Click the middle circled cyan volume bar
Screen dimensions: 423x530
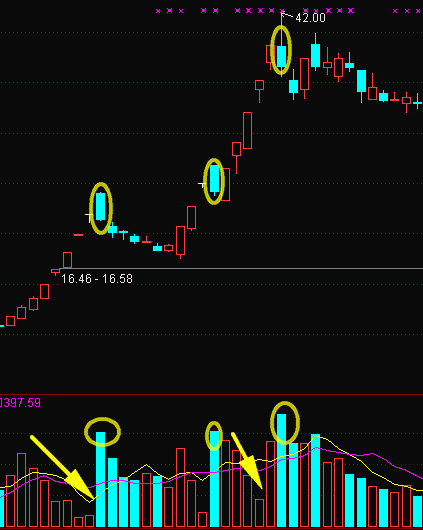pyautogui.click(x=214, y=479)
